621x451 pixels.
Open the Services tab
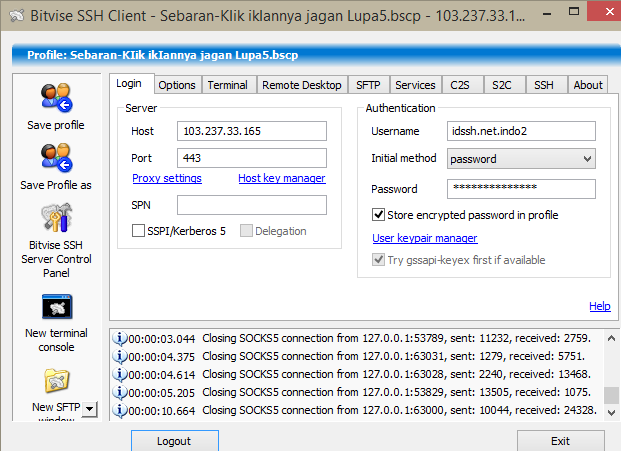tap(415, 85)
